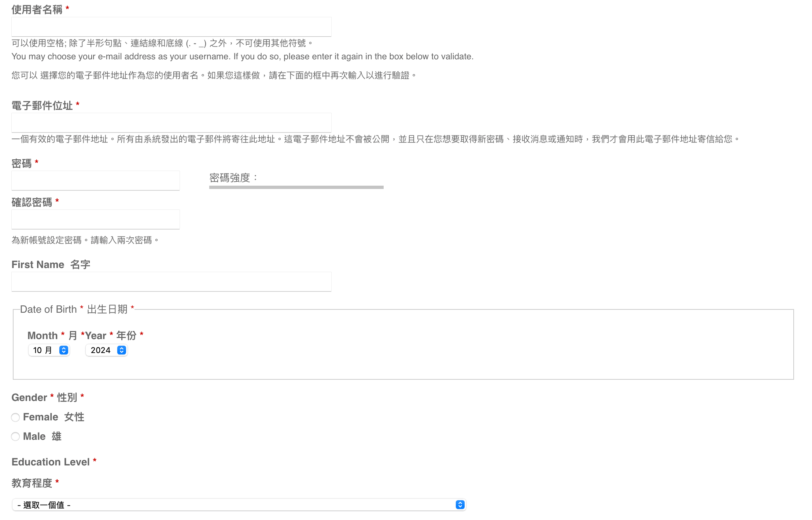Click the First Name 名字 text field
The width and height of the screenshot is (812, 520).
[x=171, y=282]
